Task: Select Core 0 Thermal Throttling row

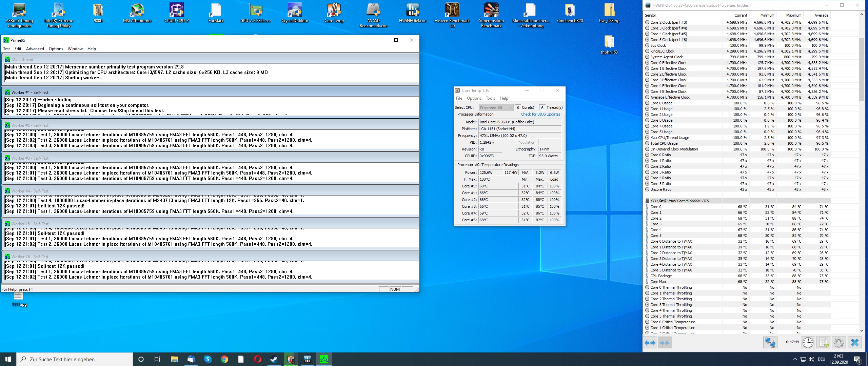Action: coord(737,287)
